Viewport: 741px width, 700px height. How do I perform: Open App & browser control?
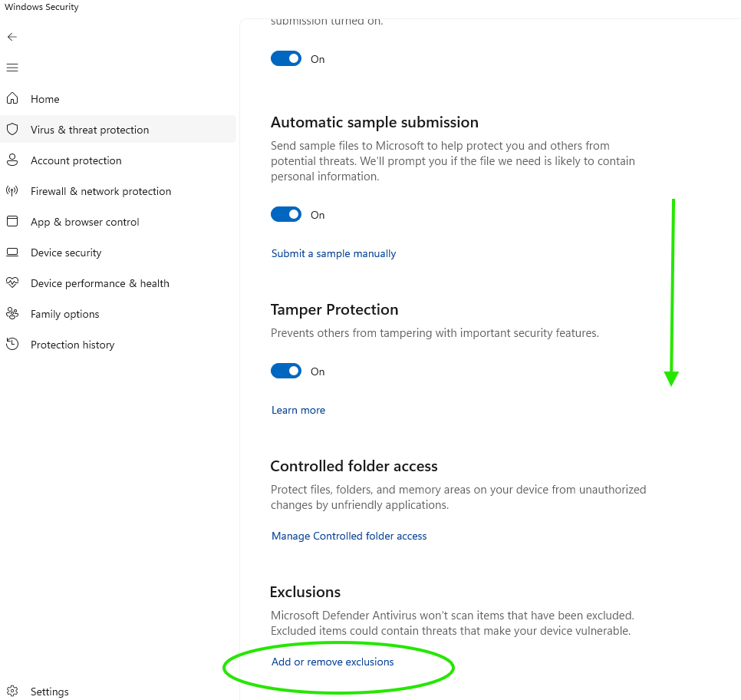tap(84, 221)
